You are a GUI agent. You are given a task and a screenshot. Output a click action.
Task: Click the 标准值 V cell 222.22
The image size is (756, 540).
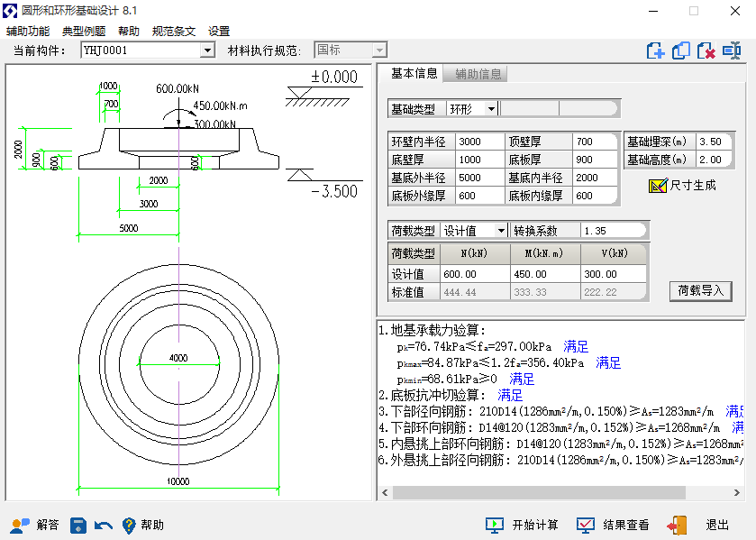tap(614, 292)
